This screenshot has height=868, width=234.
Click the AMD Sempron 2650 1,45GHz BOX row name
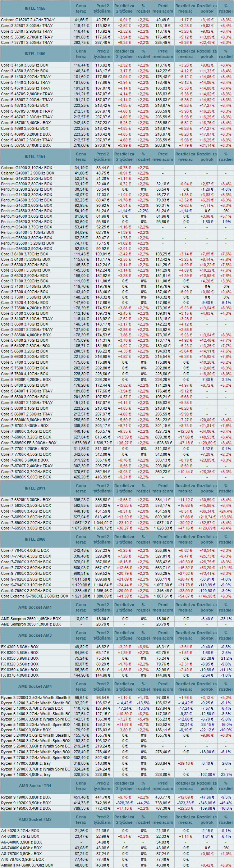(x=31, y=619)
